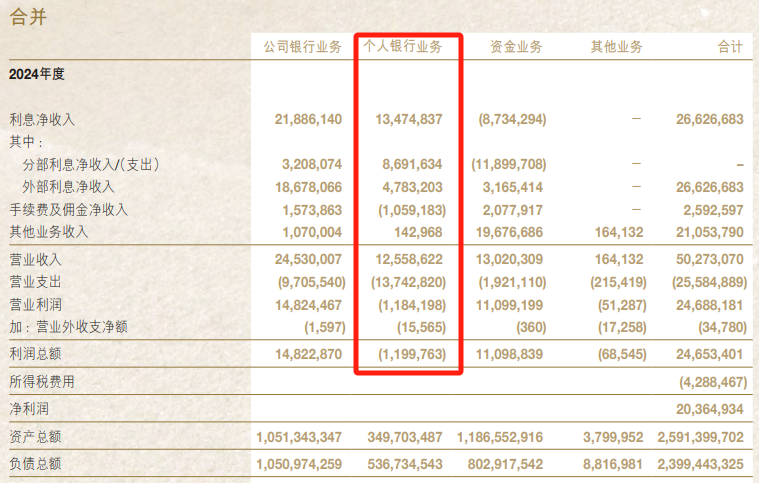
Task: Click the value 24,530,007
Action: (308, 259)
